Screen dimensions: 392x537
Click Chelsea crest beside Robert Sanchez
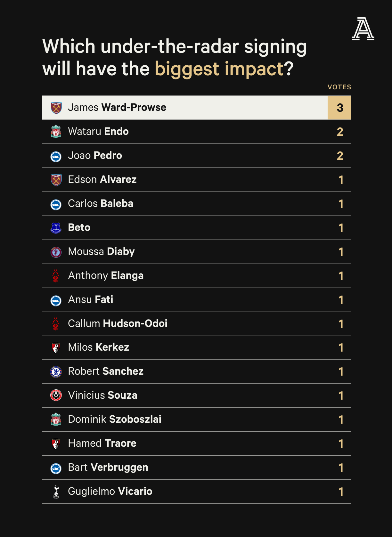(56, 371)
